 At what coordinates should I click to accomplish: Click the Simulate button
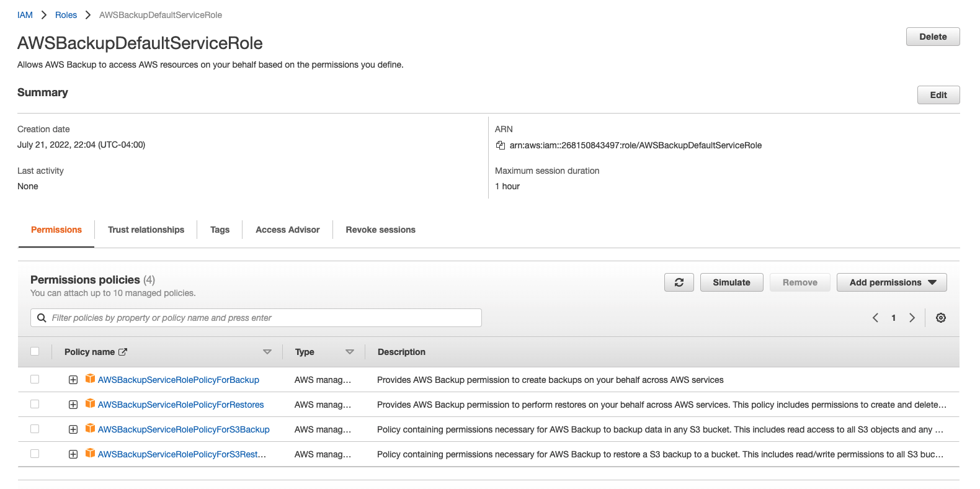(732, 282)
